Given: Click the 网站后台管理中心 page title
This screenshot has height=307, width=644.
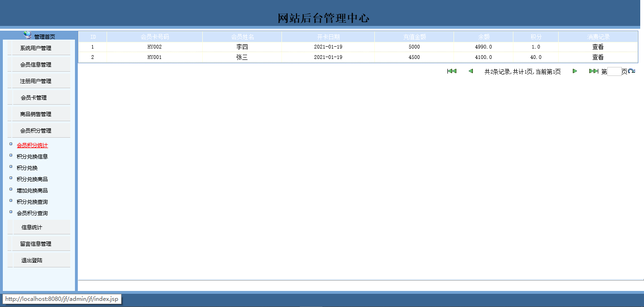Looking at the screenshot, I should 323,18.
